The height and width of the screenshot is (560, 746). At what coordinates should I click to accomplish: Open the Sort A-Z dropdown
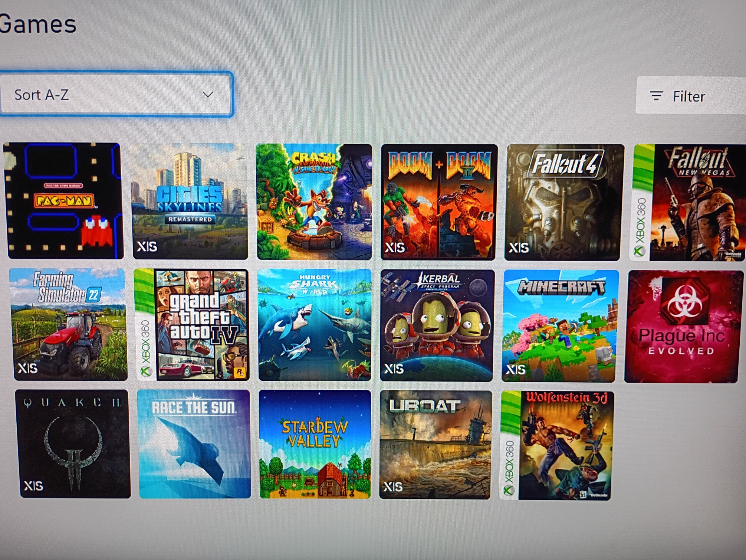pos(116,95)
